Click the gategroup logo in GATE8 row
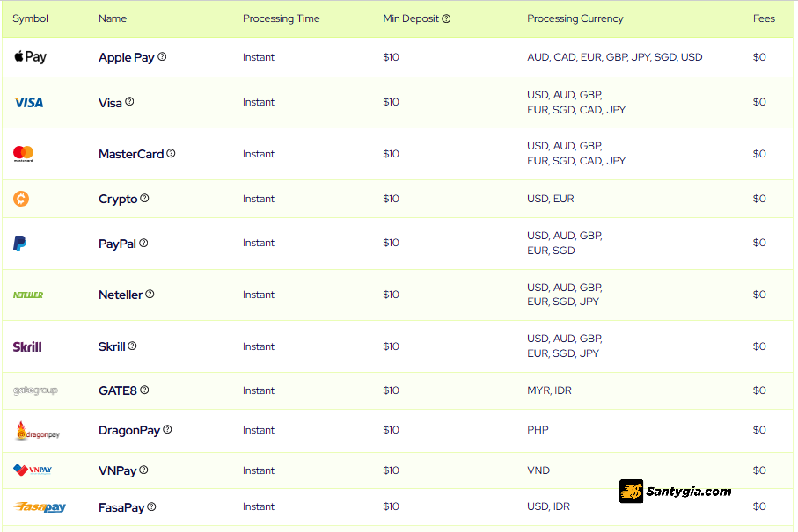This screenshot has height=532, width=798. pos(35,390)
